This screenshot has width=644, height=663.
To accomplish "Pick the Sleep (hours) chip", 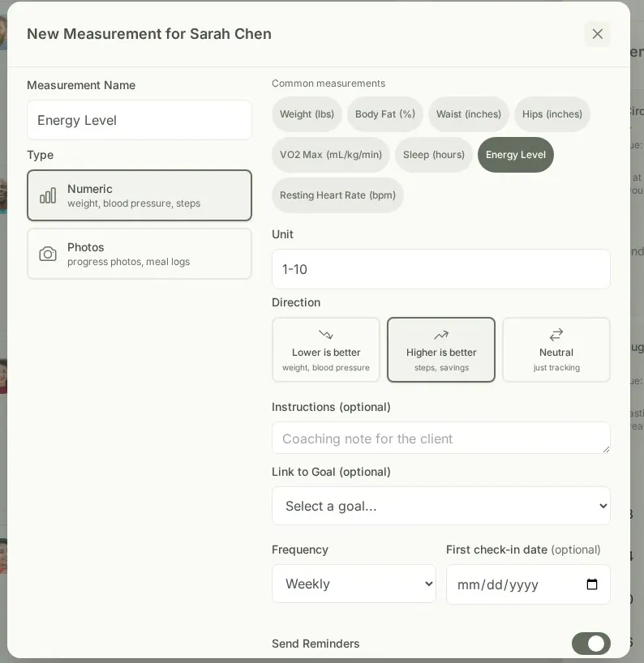I will point(434,155).
